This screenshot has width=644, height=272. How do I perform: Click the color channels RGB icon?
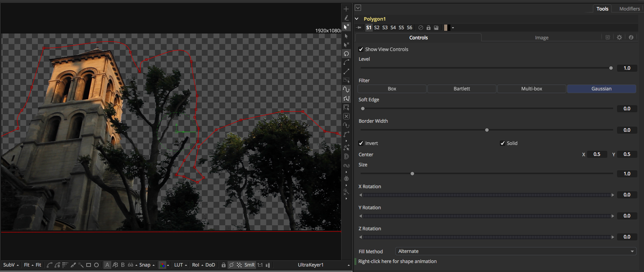[x=162, y=265]
